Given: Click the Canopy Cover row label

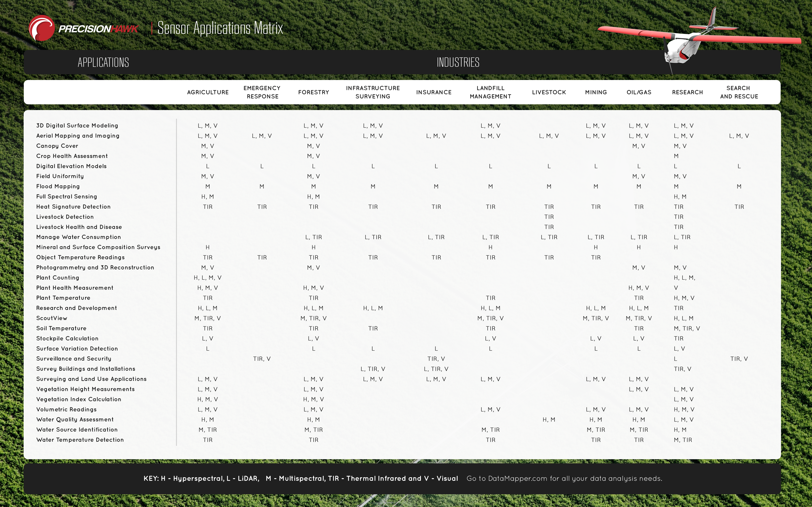Looking at the screenshot, I should click(57, 146).
